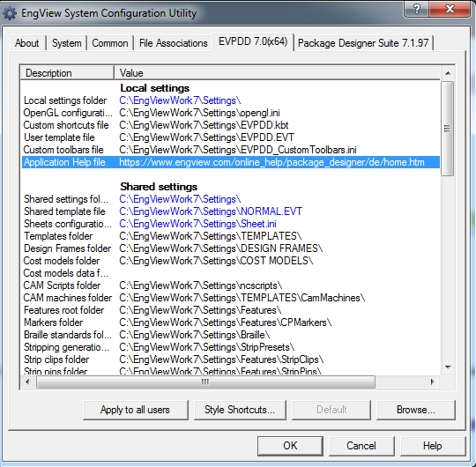Click the Cancel button

[x=361, y=446]
